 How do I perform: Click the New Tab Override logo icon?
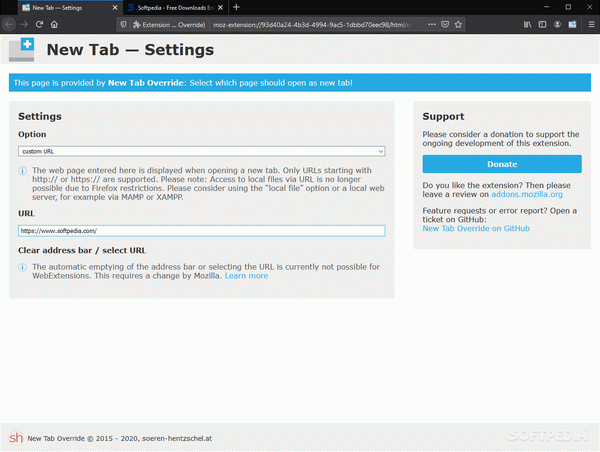pos(21,49)
